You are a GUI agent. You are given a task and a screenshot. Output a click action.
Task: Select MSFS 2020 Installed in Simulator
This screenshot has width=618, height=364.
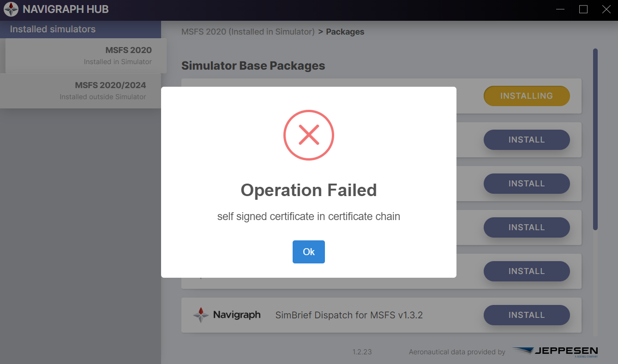coord(86,55)
